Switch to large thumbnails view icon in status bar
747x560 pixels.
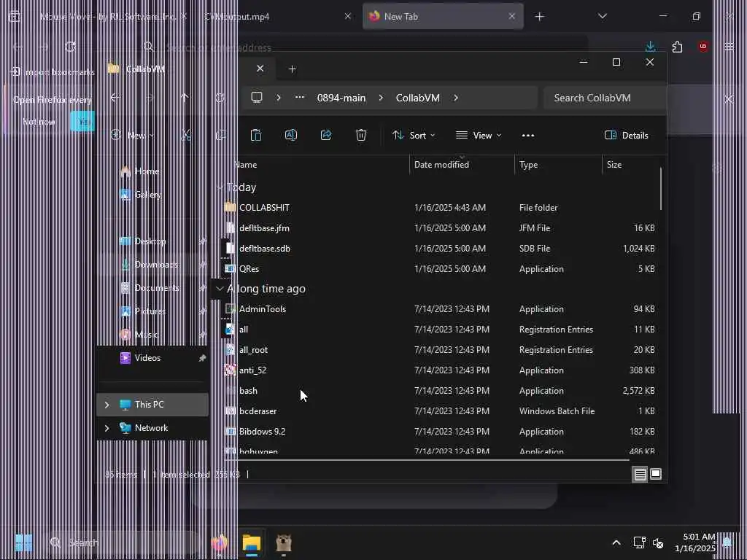(x=656, y=474)
